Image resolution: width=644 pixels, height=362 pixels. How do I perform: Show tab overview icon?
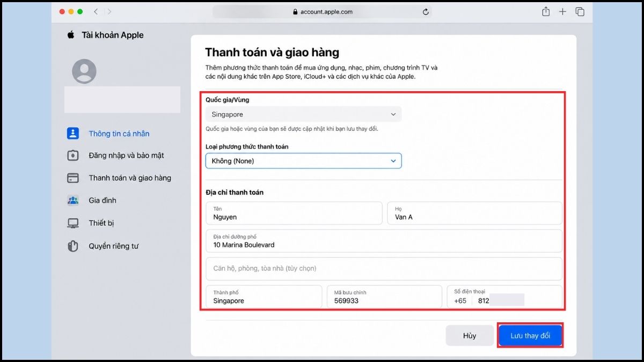580,11
